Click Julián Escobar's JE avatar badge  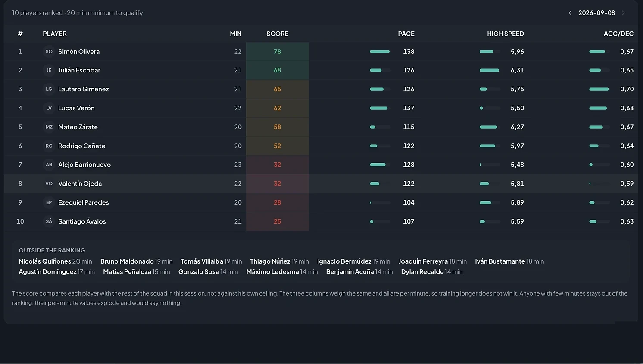49,70
